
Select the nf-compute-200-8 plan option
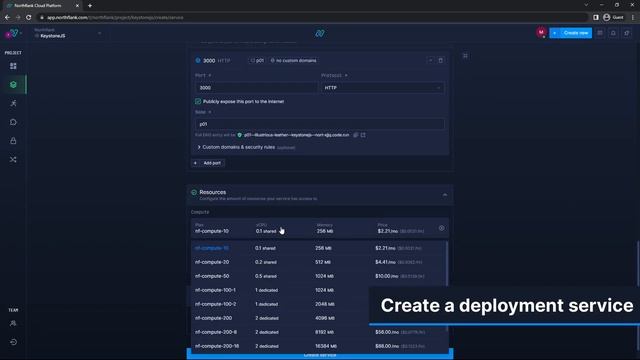319,332
